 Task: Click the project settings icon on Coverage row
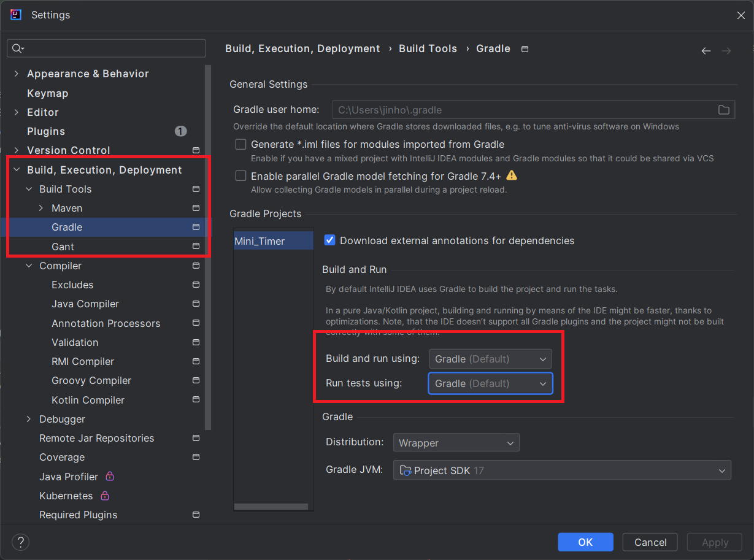(196, 457)
